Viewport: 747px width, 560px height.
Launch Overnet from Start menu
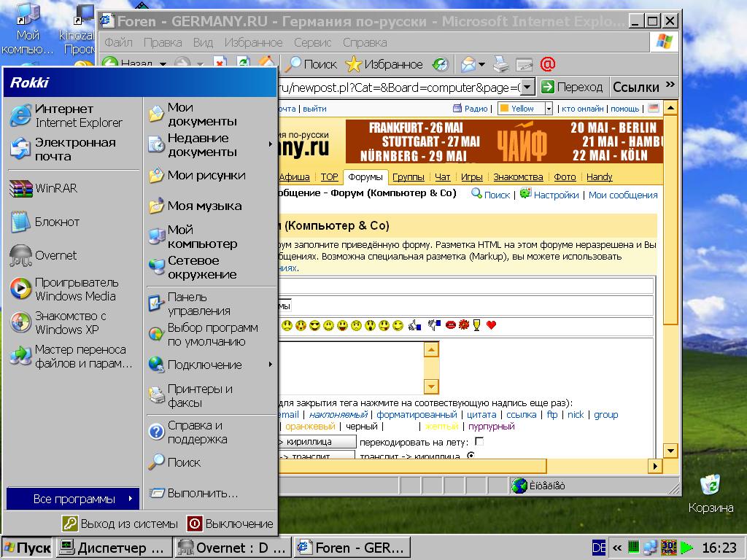point(74,256)
